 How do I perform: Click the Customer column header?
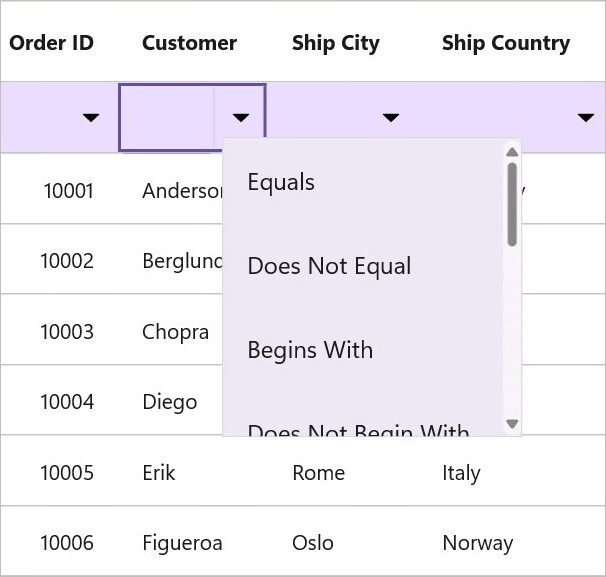(x=189, y=43)
